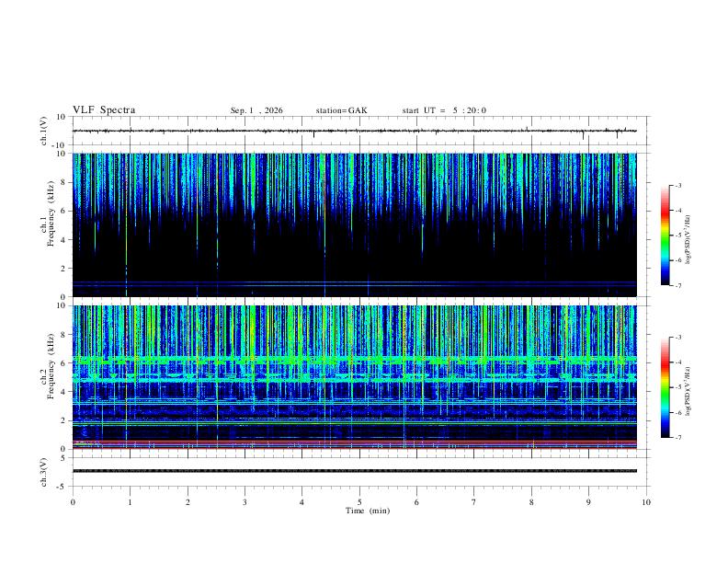The width and height of the screenshot is (728, 563).
Task: Click the ch.3(V) axis label
Action: 44,473
